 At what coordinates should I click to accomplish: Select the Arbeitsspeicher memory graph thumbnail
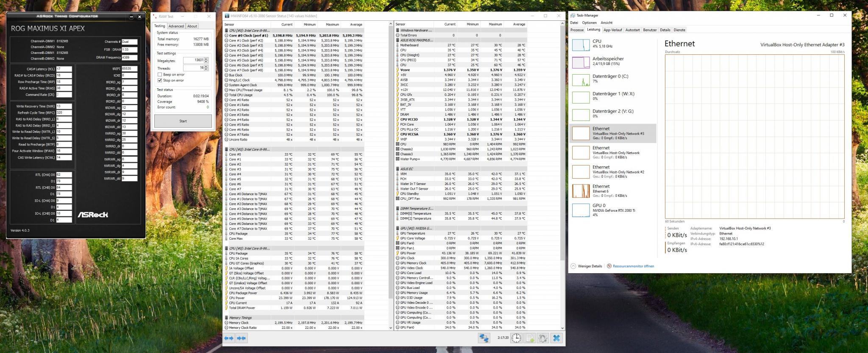581,62
